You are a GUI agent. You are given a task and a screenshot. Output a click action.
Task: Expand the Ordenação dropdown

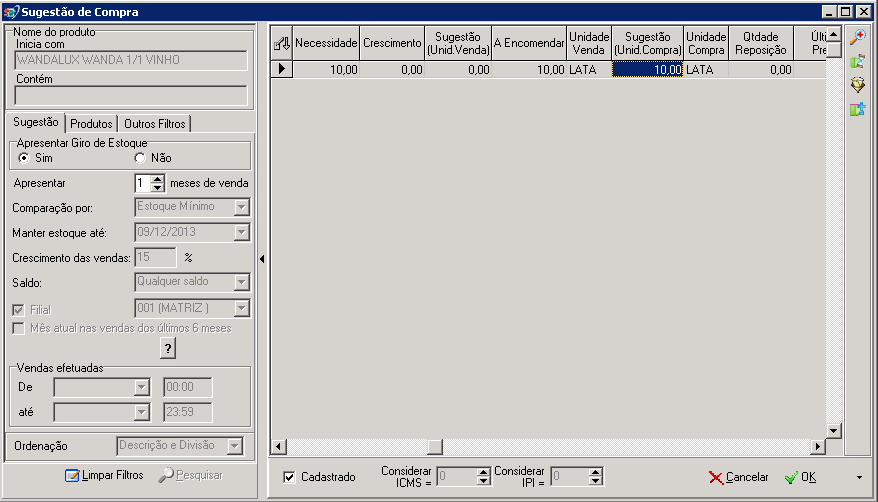[x=235, y=446]
